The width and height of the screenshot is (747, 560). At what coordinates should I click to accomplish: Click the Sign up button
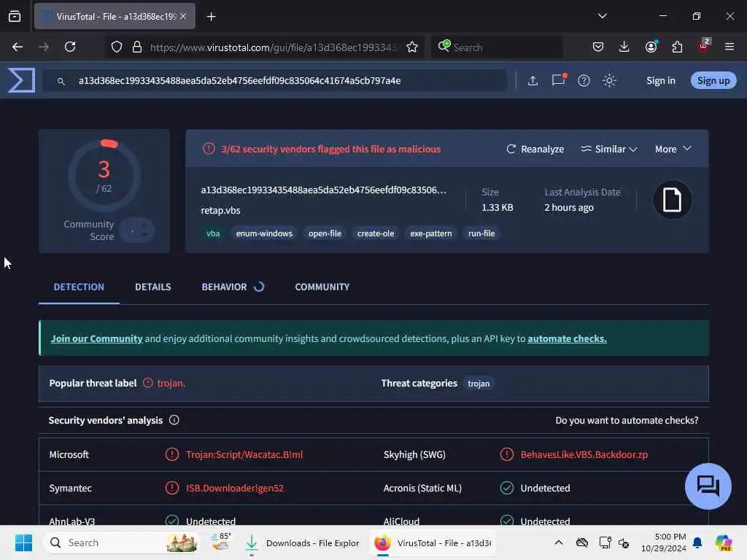(713, 80)
